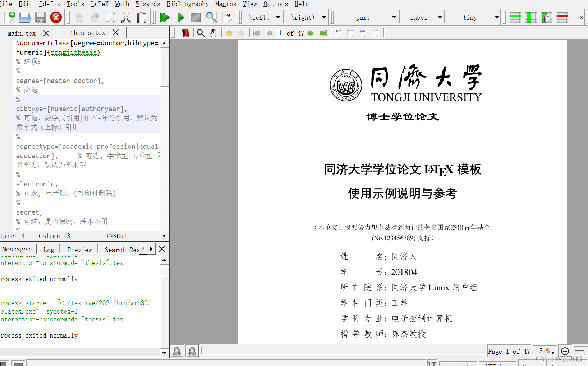Close the thesis.tex tab
588x366 pixels.
pos(116,33)
